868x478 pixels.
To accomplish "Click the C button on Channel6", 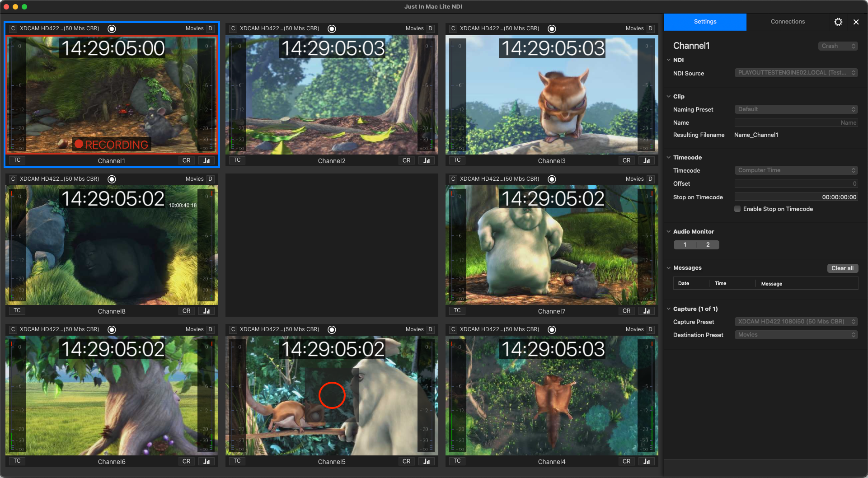I will [x=13, y=329].
